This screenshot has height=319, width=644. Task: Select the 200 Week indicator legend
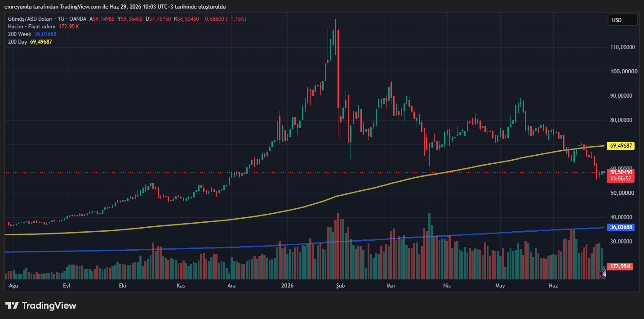(19, 34)
